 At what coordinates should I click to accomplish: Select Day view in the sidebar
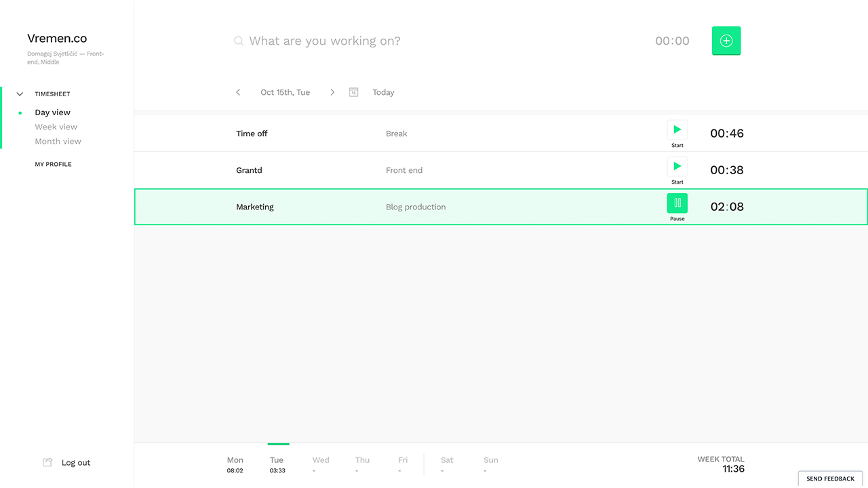point(52,112)
